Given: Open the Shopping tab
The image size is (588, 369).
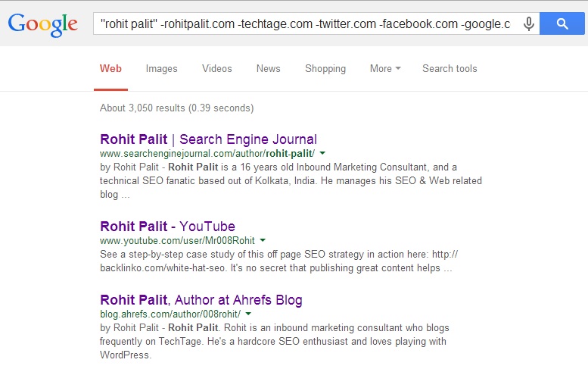Looking at the screenshot, I should point(325,69).
